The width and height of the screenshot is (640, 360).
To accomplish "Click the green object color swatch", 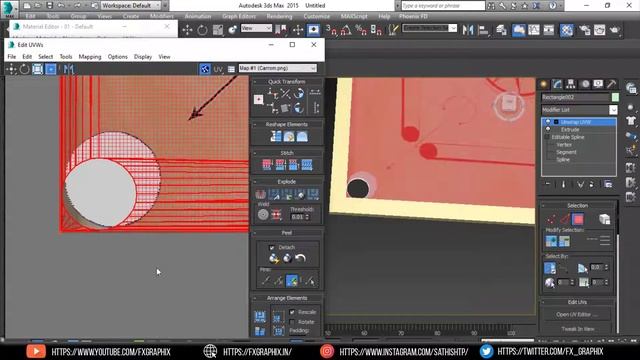I will point(615,97).
